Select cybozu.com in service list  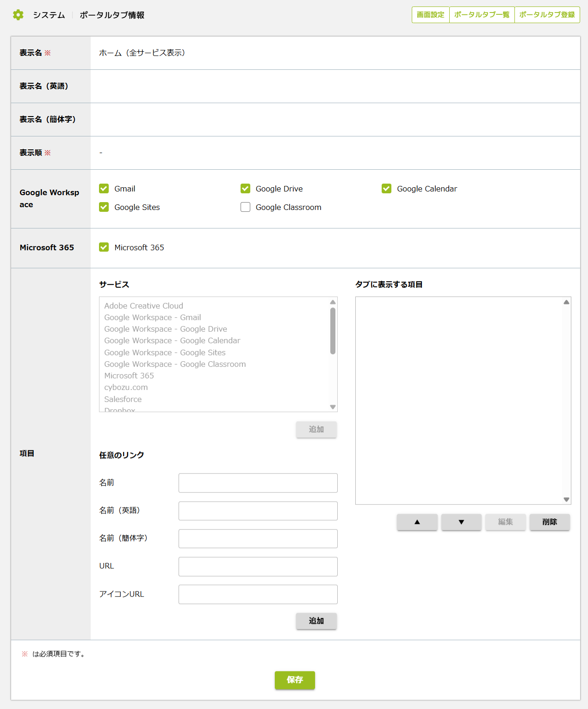[126, 387]
